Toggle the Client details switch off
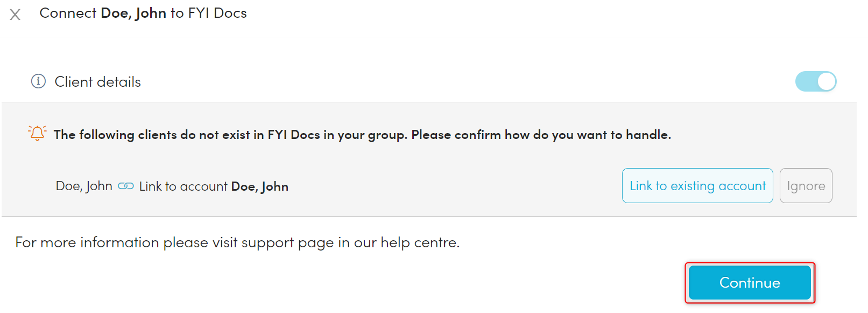Screen dimensions: 868x313 tap(815, 81)
